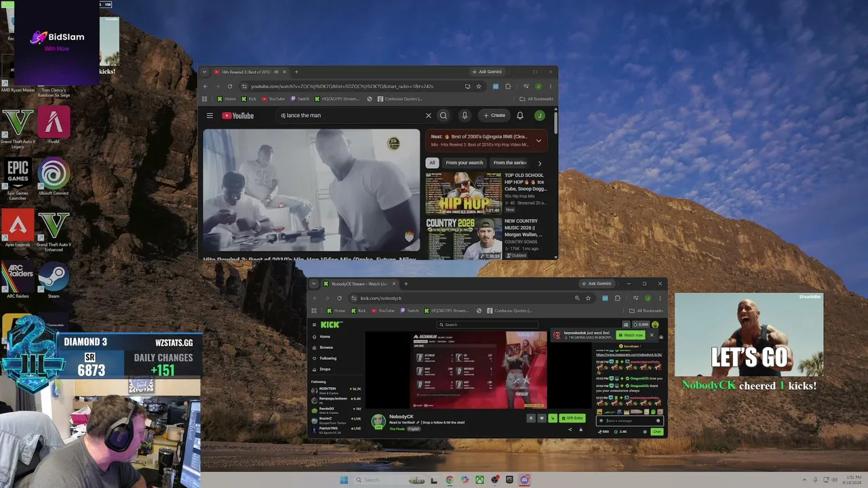Viewport: 868px width, 488px height.
Task: Open ARC Raiders desktop shortcut
Action: coord(18,278)
